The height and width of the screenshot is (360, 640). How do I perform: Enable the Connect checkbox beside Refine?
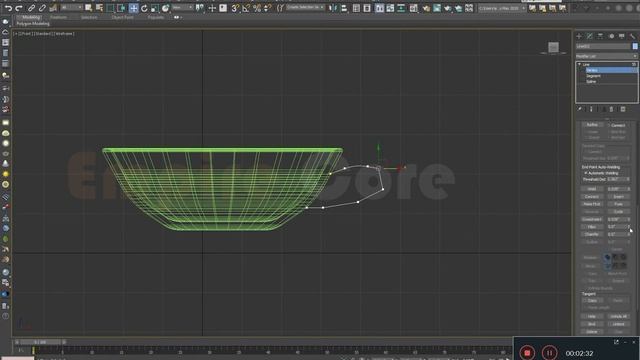(x=609, y=125)
